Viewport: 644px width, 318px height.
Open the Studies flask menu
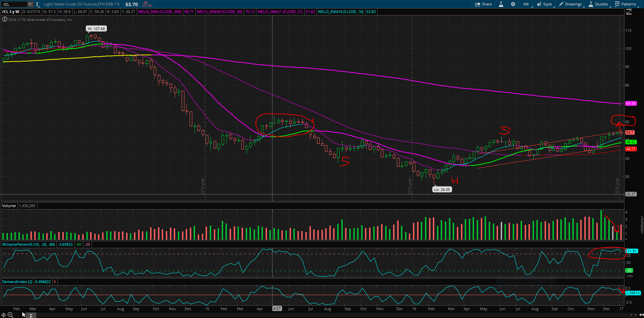[x=598, y=4]
